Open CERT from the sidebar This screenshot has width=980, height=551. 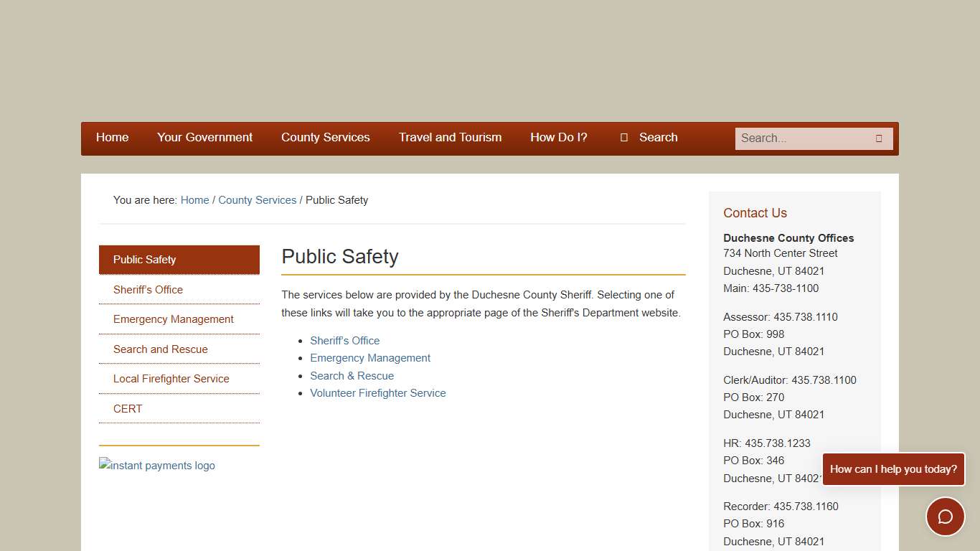127,409
